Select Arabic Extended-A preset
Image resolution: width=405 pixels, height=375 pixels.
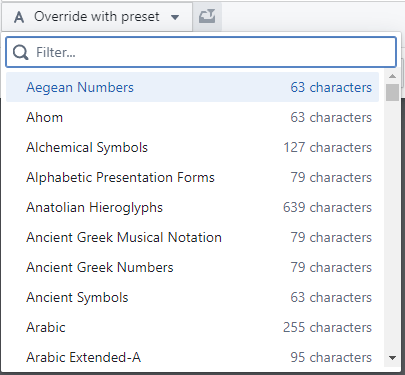(x=192, y=357)
